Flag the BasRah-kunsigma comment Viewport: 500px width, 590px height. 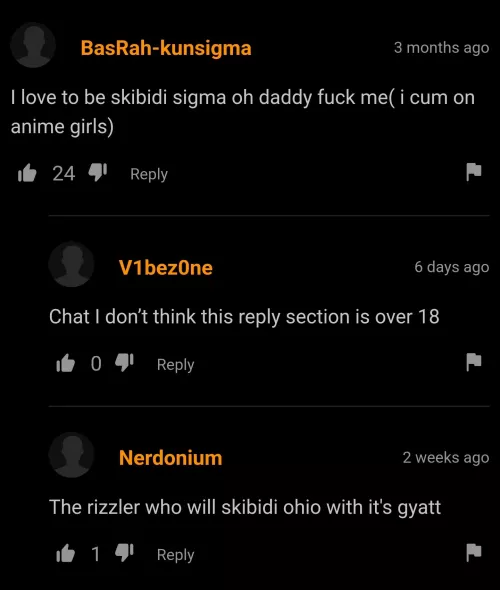(474, 172)
